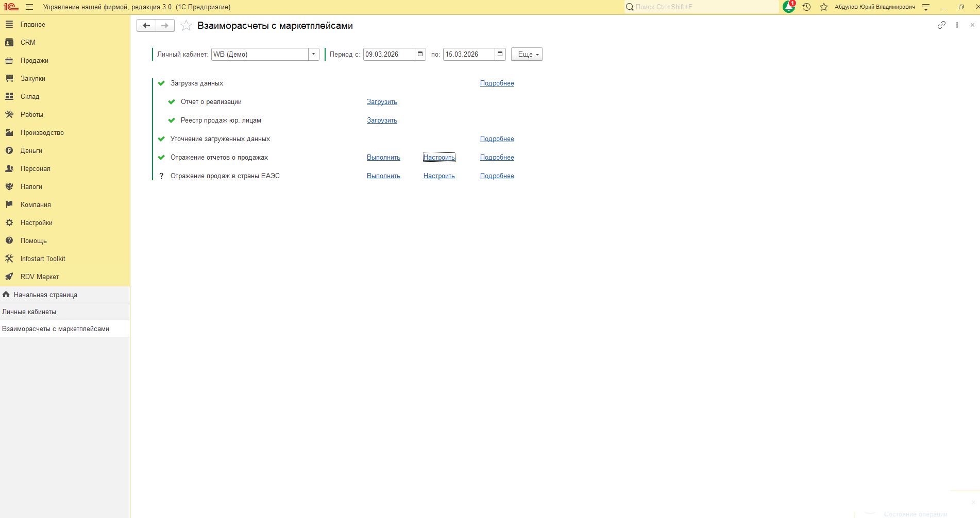
Task: Close the Взаиморасчеты с маркетплейсами form
Action: pyautogui.click(x=972, y=25)
